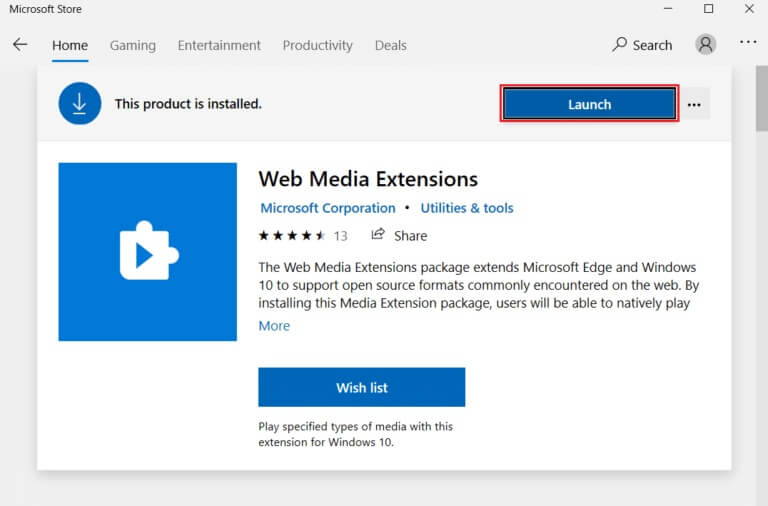This screenshot has width=768, height=506.
Task: Click the Share icon
Action: [378, 235]
